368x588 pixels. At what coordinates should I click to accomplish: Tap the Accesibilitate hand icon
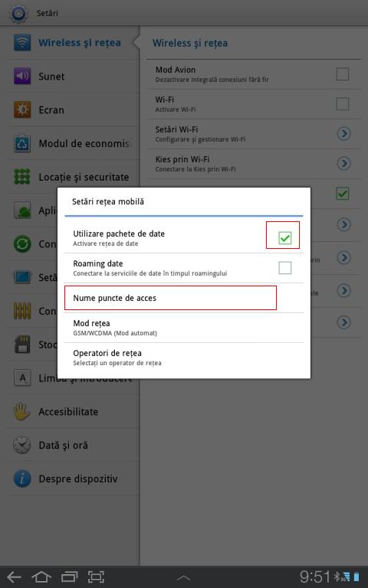(22, 411)
